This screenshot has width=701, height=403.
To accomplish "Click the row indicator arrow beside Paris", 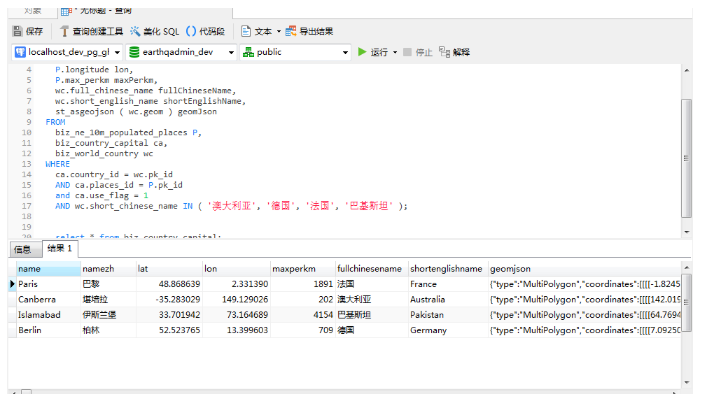I will (12, 284).
